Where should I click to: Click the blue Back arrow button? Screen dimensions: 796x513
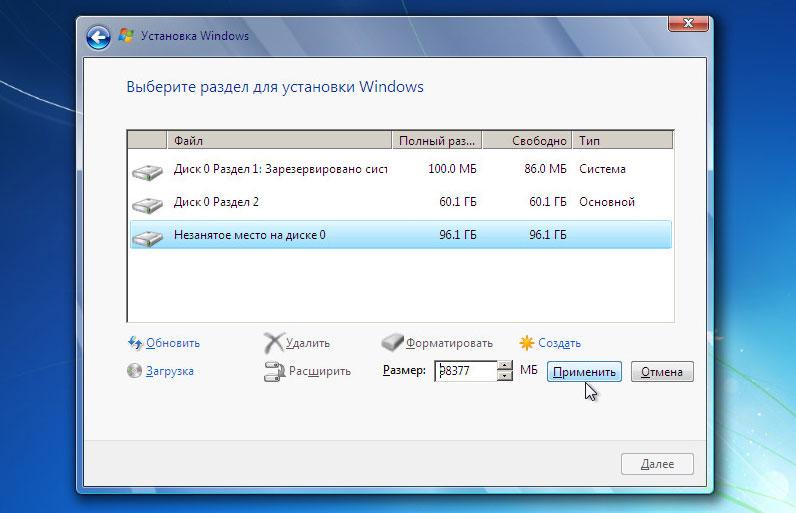(x=98, y=37)
